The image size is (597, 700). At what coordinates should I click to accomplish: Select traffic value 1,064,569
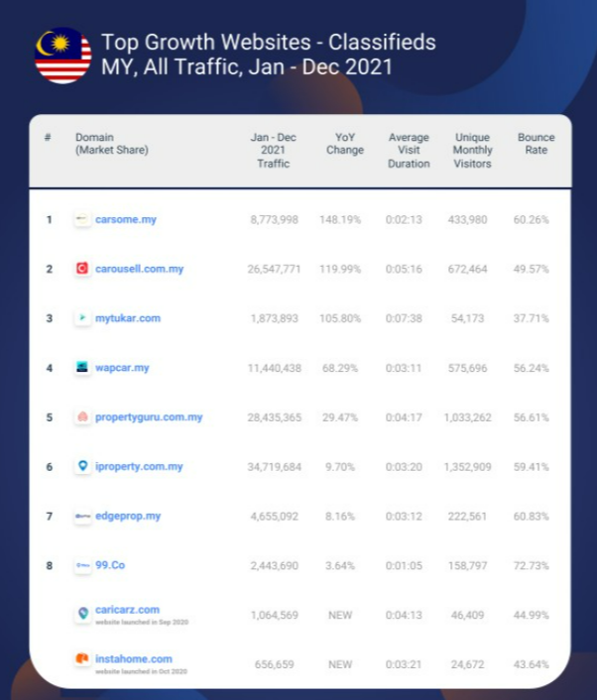point(274,615)
